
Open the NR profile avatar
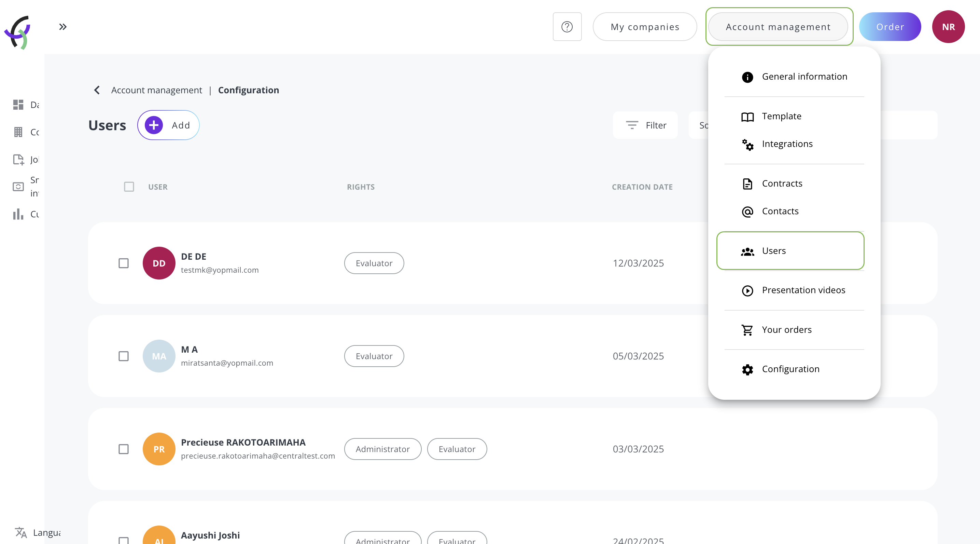click(x=948, y=27)
